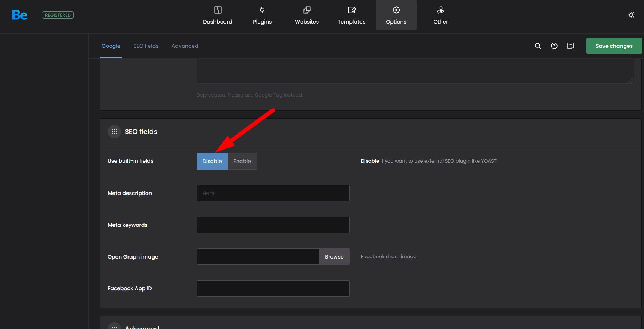Open the notes document icon

click(x=571, y=46)
